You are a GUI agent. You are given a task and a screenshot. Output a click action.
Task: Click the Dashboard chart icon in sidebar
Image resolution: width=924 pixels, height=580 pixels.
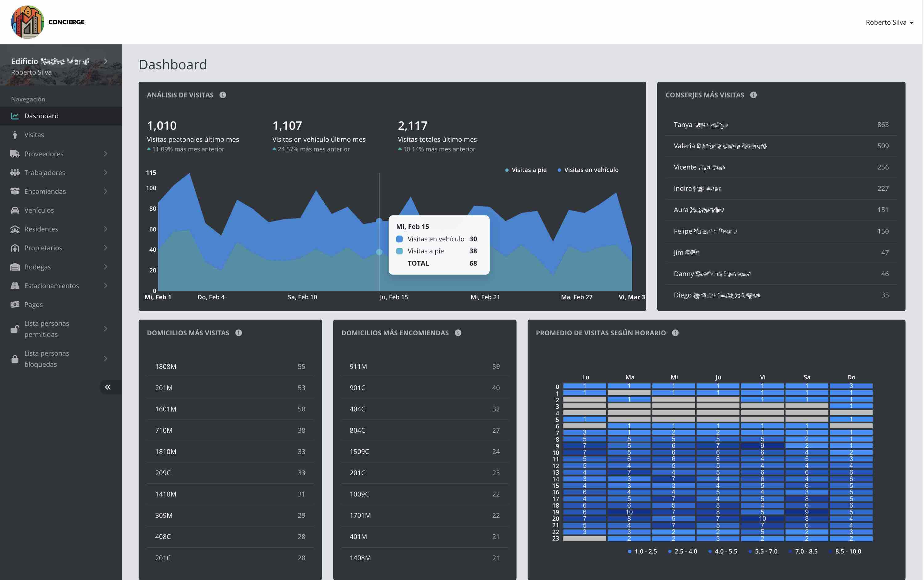tap(15, 116)
